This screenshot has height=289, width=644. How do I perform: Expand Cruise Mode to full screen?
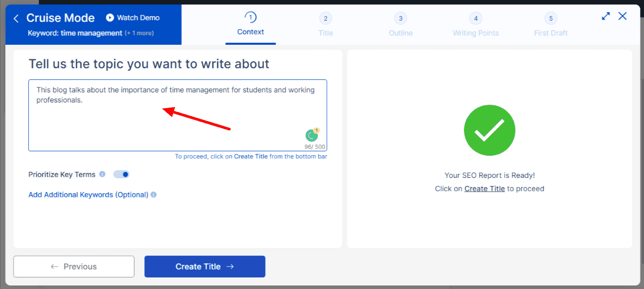606,16
